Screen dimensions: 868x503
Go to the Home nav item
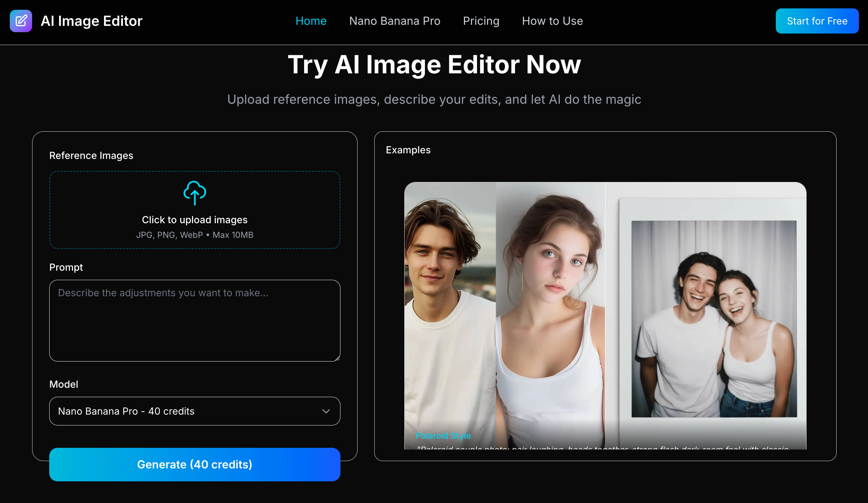(311, 21)
